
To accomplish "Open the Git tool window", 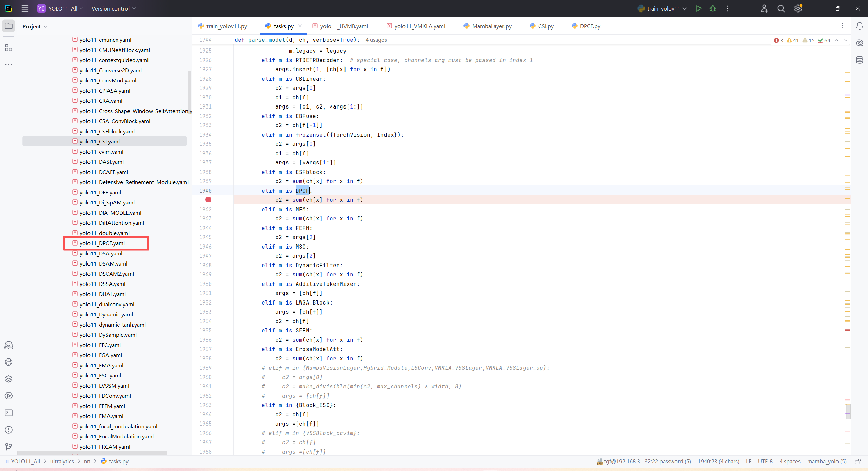I will coord(8,447).
